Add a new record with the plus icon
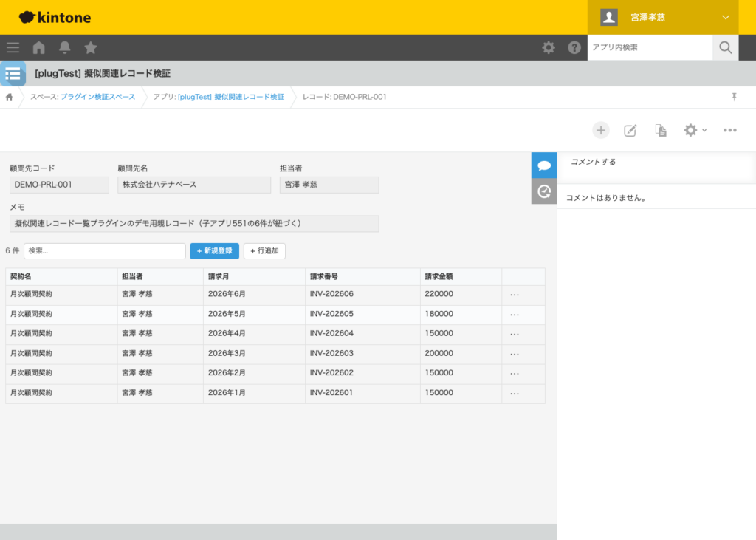The height and width of the screenshot is (540, 756). 601,130
